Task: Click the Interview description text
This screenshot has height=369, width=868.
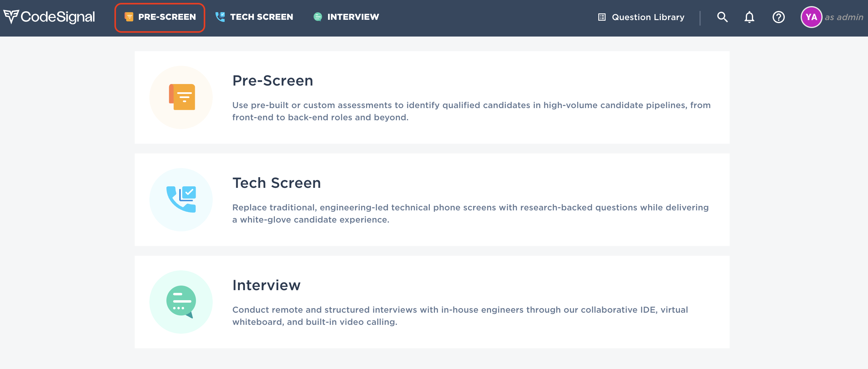Action: click(x=460, y=316)
